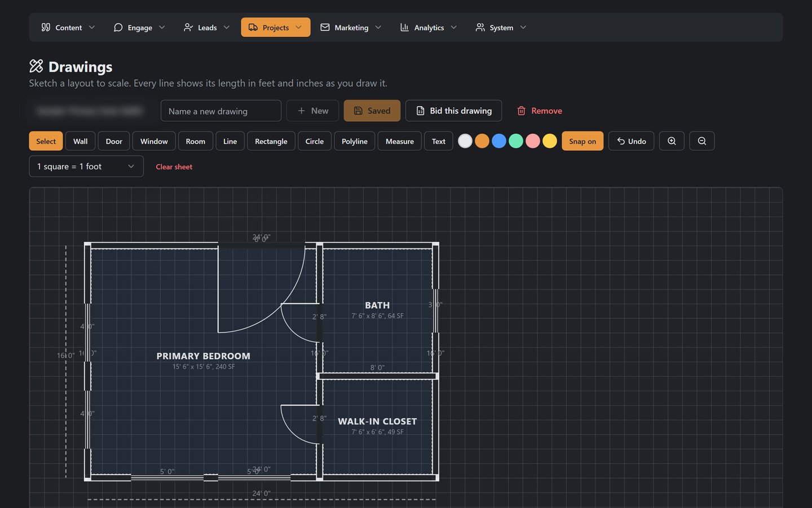Open the Projects menu label
The image size is (812, 508).
276,28
